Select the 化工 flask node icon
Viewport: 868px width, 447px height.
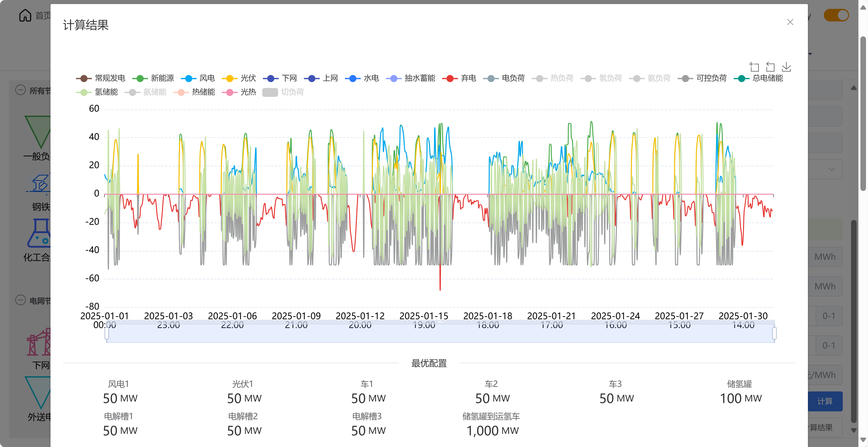39,233
